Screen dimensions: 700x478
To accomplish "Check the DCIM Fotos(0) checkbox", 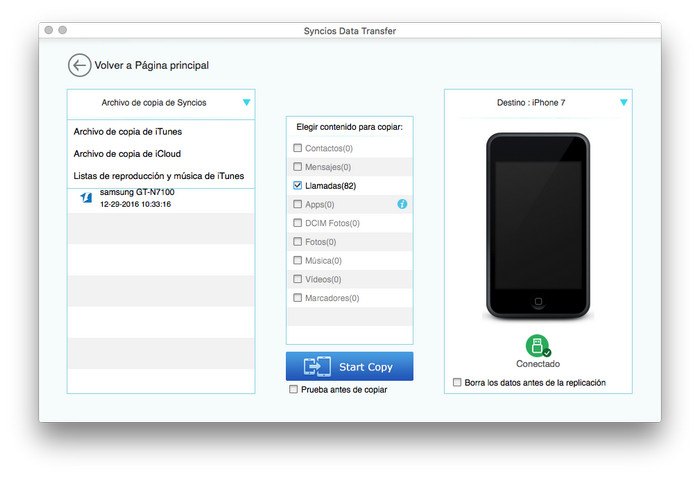I will pyautogui.click(x=297, y=223).
